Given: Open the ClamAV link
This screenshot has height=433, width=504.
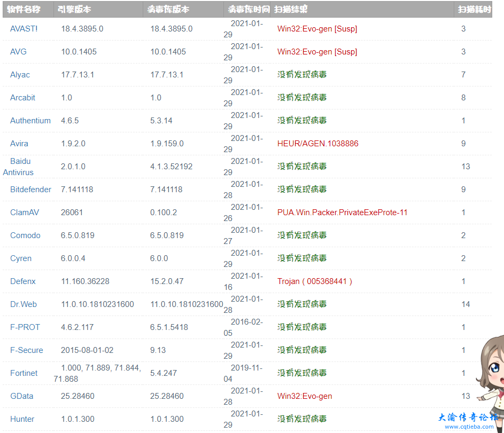Looking at the screenshot, I should (25, 212).
